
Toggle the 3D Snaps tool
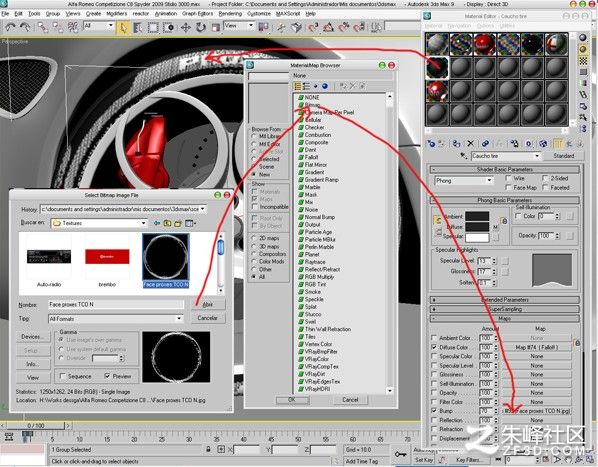(x=313, y=27)
